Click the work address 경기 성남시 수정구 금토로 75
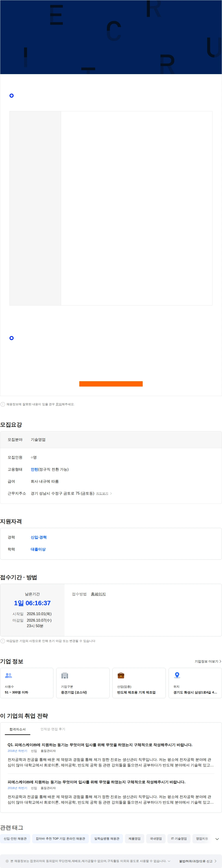Screen dimensions: 222x868 (x=62, y=493)
